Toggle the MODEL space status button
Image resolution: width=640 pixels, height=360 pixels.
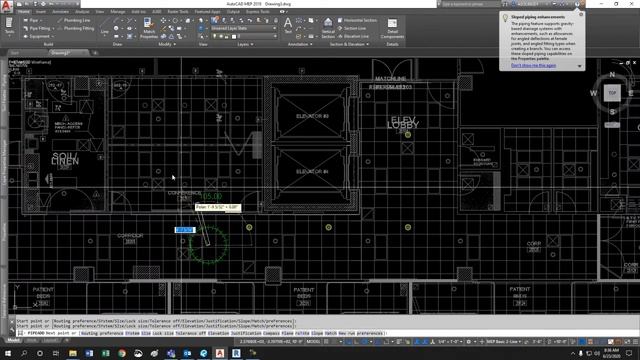click(x=313, y=342)
